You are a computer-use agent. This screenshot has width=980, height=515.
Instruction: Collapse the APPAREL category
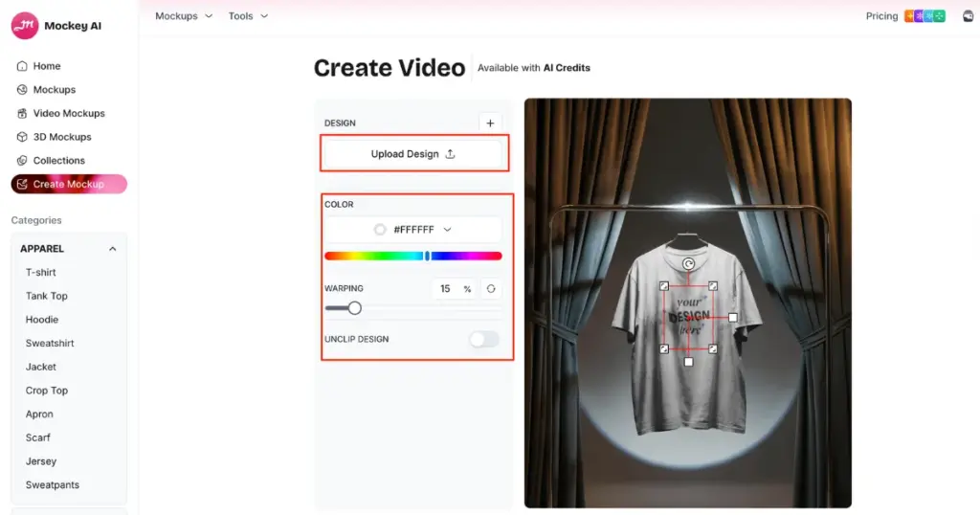[x=113, y=249]
